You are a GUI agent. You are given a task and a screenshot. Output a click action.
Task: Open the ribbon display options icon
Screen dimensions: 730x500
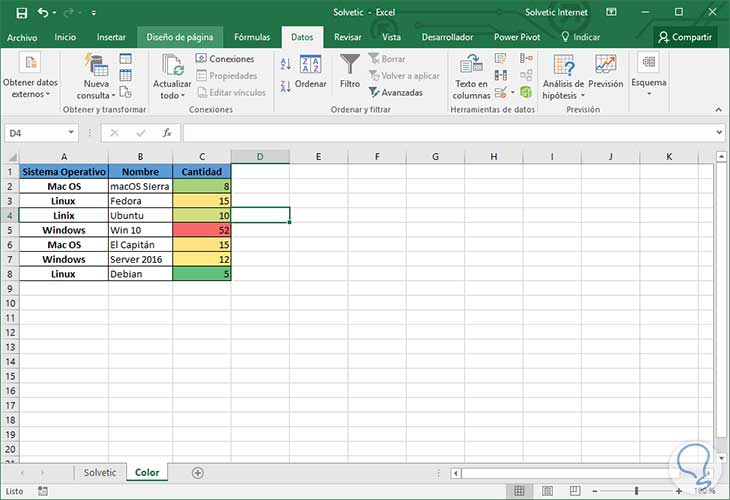tap(611, 13)
